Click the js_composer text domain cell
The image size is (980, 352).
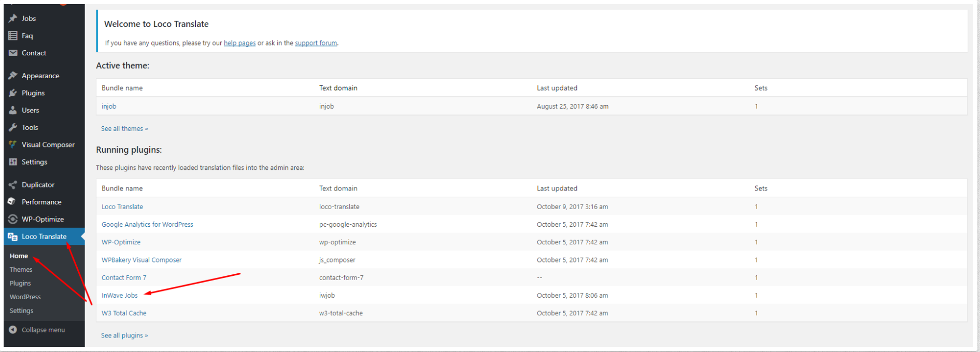pos(337,260)
